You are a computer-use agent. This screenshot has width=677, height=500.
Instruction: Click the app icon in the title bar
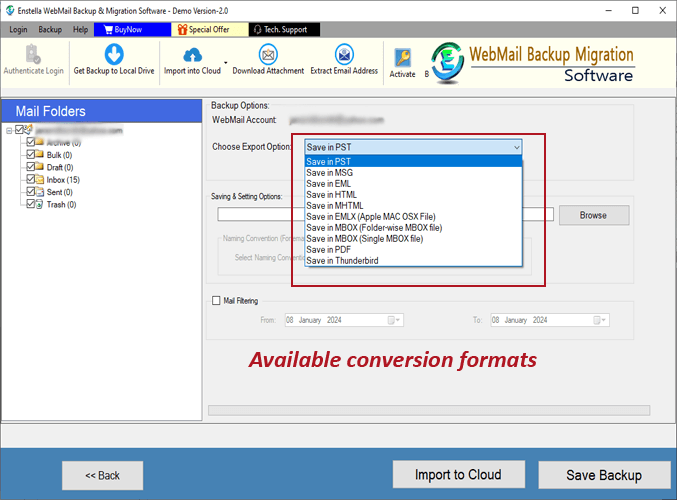coord(9,10)
